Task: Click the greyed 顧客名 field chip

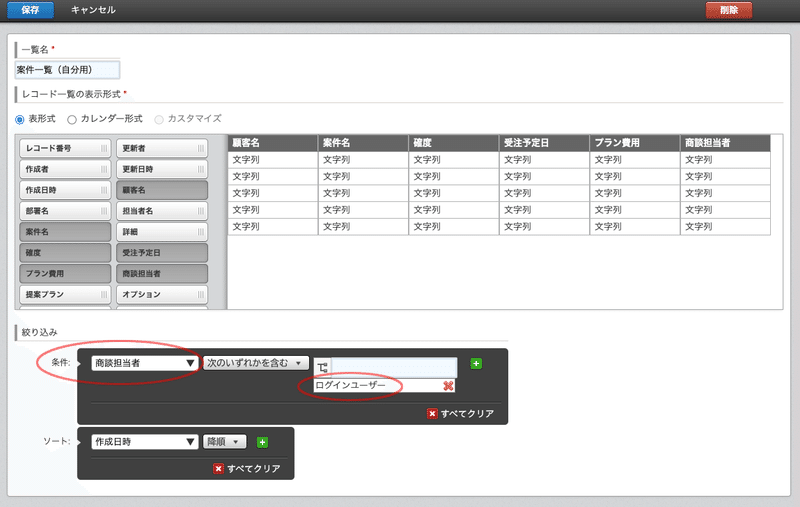Action: pyautogui.click(x=162, y=190)
